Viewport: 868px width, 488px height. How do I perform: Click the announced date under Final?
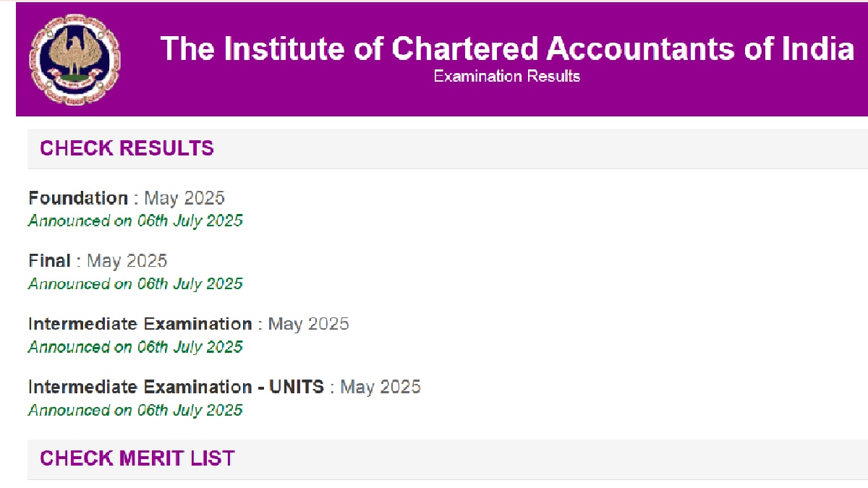click(x=135, y=284)
